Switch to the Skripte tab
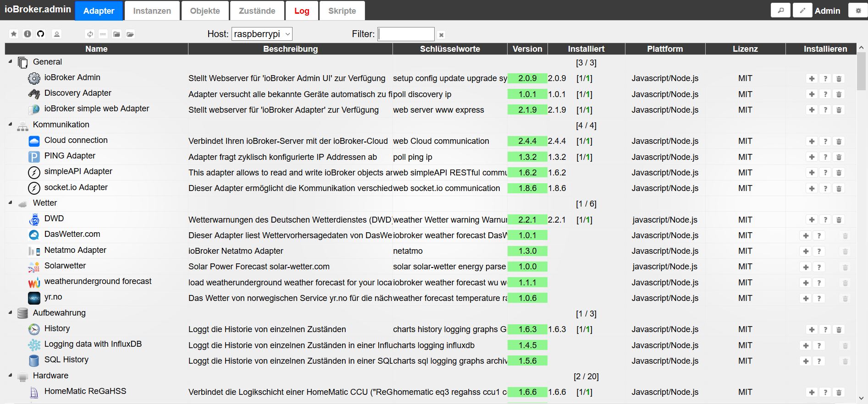The width and height of the screenshot is (868, 404). point(342,11)
